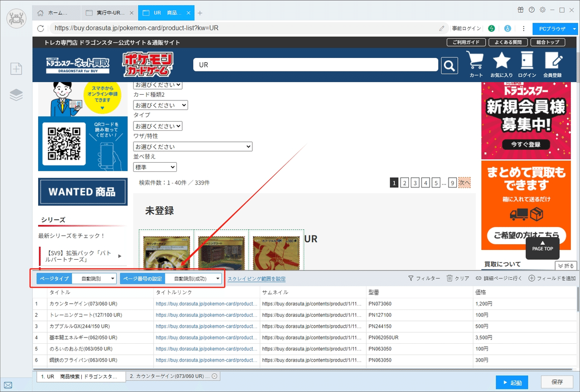The width and height of the screenshot is (580, 392).
Task: Open the stacked layers icon in left sidebar
Action: pyautogui.click(x=16, y=95)
